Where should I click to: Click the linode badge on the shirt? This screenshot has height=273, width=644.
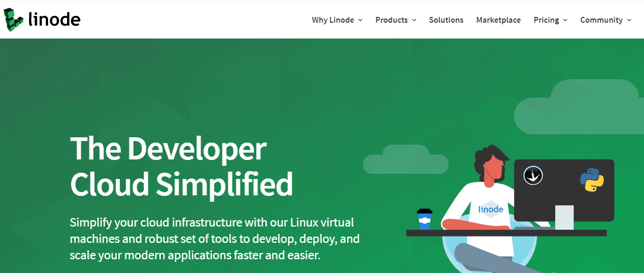click(x=491, y=209)
